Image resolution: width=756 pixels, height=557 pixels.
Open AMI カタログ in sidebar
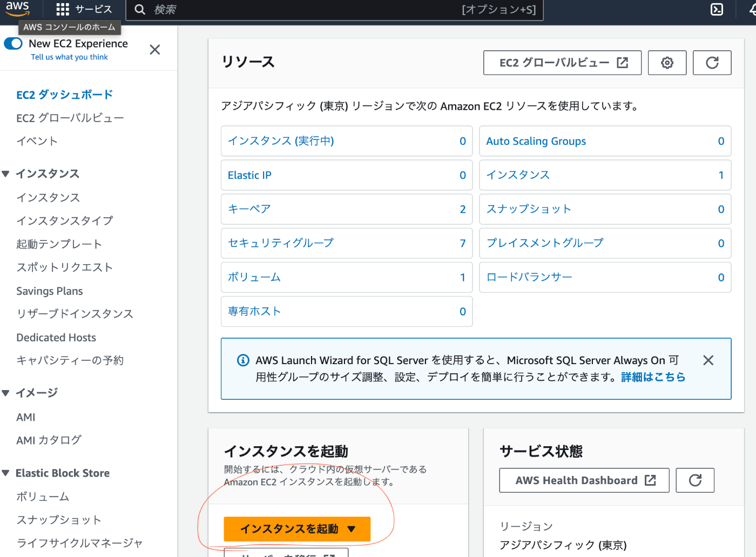[49, 440]
